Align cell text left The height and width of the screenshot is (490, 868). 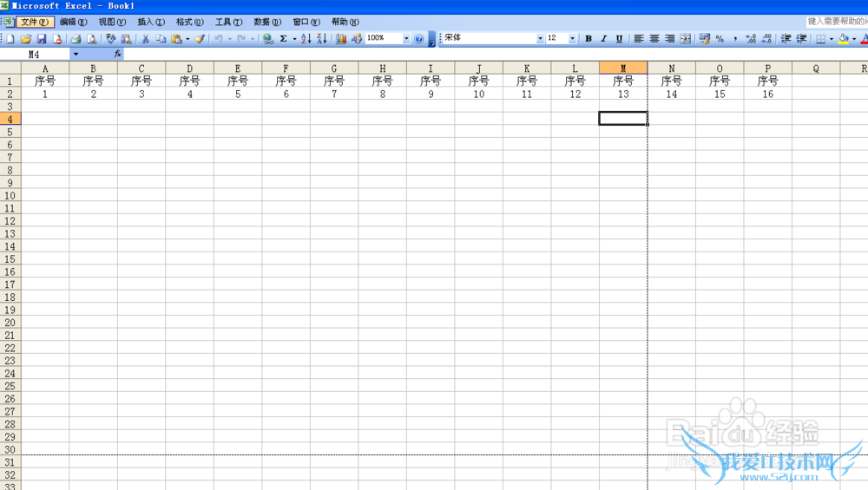point(639,39)
